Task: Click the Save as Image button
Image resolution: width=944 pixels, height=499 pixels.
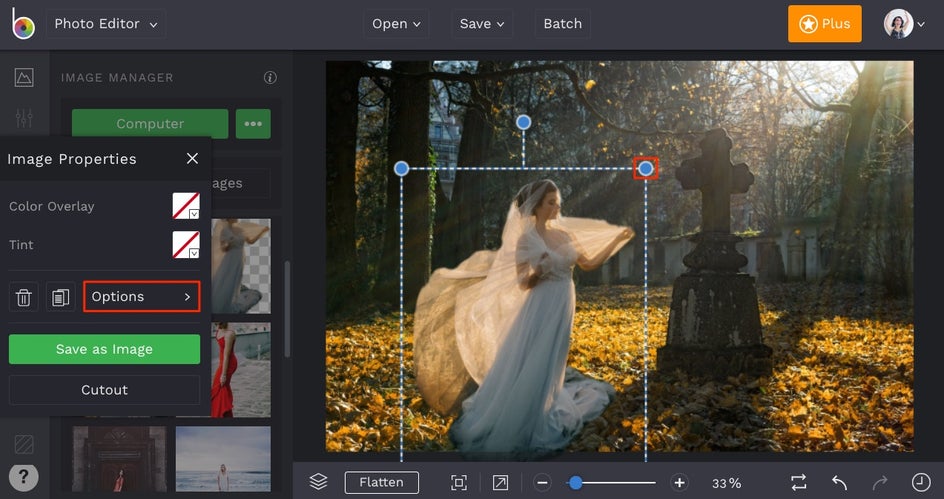Action: click(104, 349)
